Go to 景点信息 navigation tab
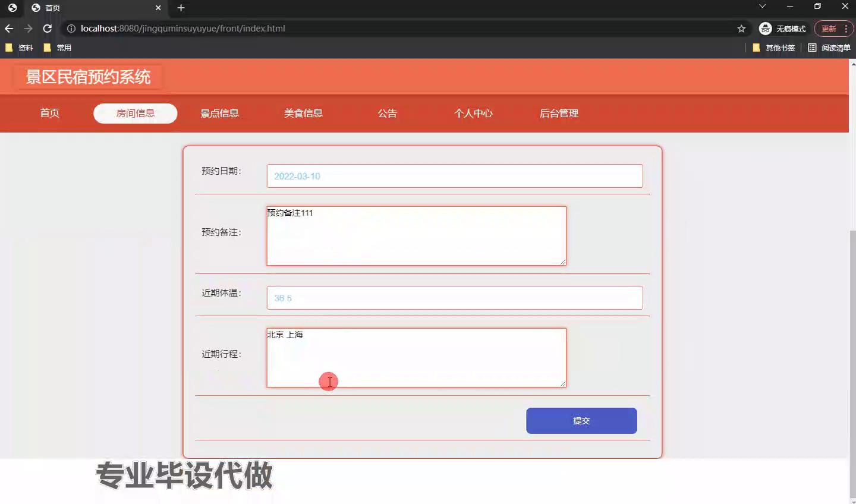The image size is (856, 504). (x=219, y=114)
